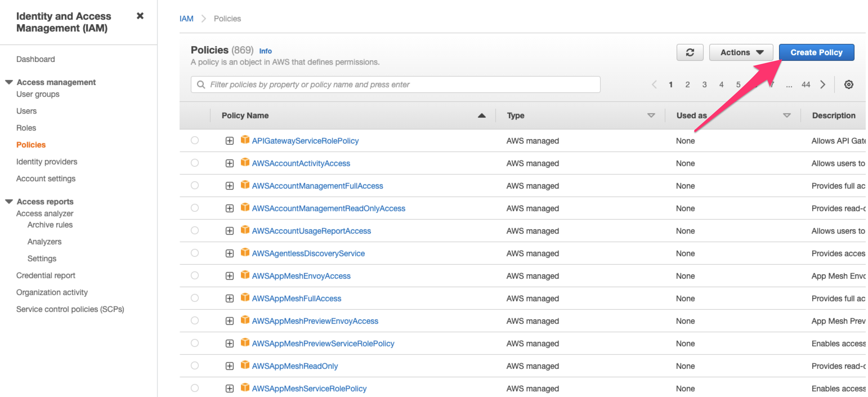Open Analyzers under Access analyzer

(x=44, y=242)
